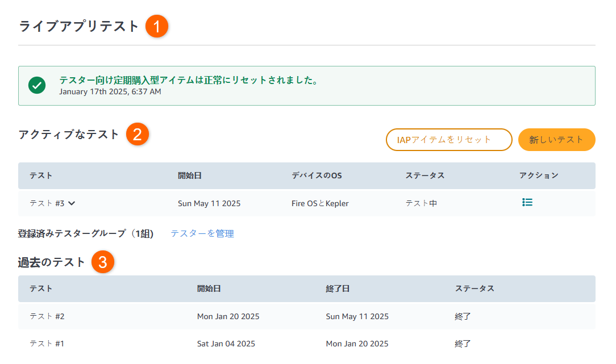The height and width of the screenshot is (364, 616).
Task: Open the テスターを管理 link
Action: click(x=202, y=233)
